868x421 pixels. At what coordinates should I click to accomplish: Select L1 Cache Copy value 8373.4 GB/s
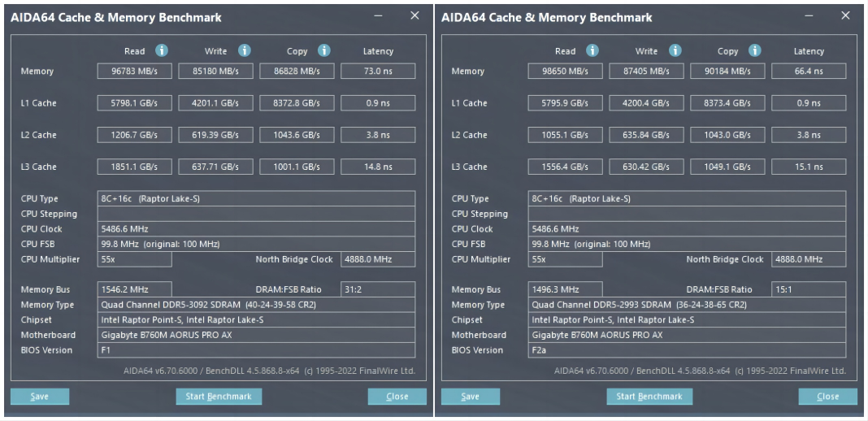click(x=727, y=103)
